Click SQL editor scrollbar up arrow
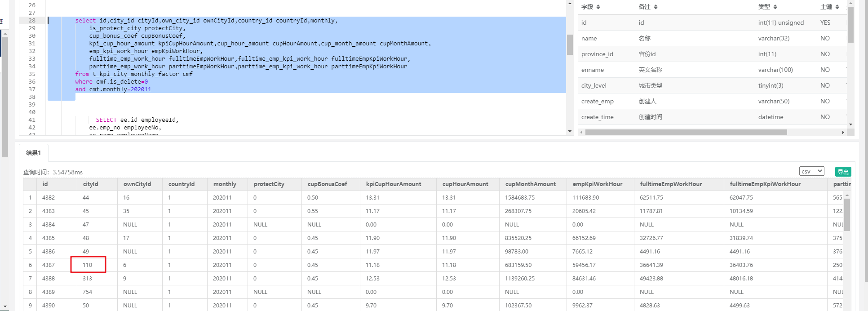Image resolution: width=868 pixels, height=311 pixels. click(570, 3)
